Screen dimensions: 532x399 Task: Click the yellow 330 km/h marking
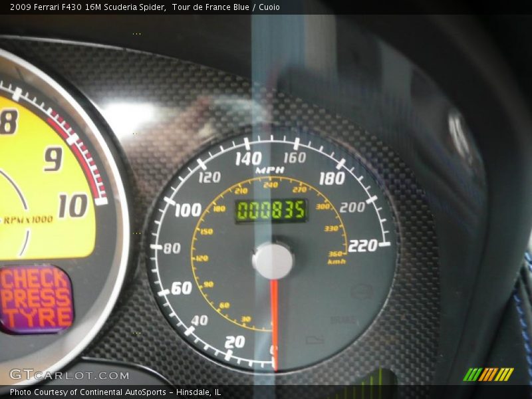coord(331,228)
